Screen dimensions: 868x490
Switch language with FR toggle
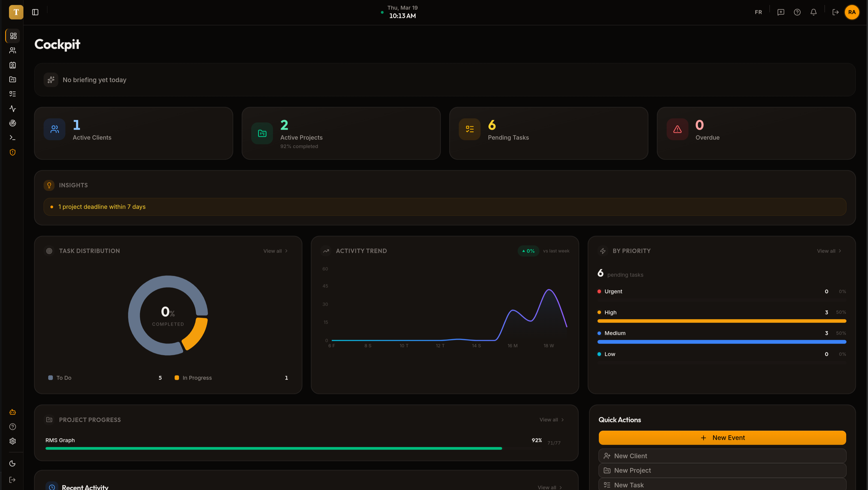[x=758, y=12]
